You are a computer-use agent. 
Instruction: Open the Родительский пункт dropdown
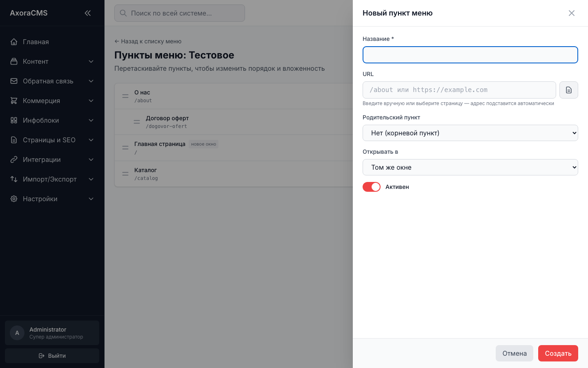(470, 133)
